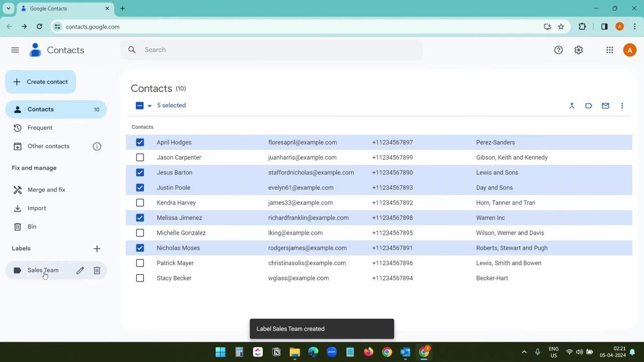Open the Contacts sidebar item

point(56,110)
